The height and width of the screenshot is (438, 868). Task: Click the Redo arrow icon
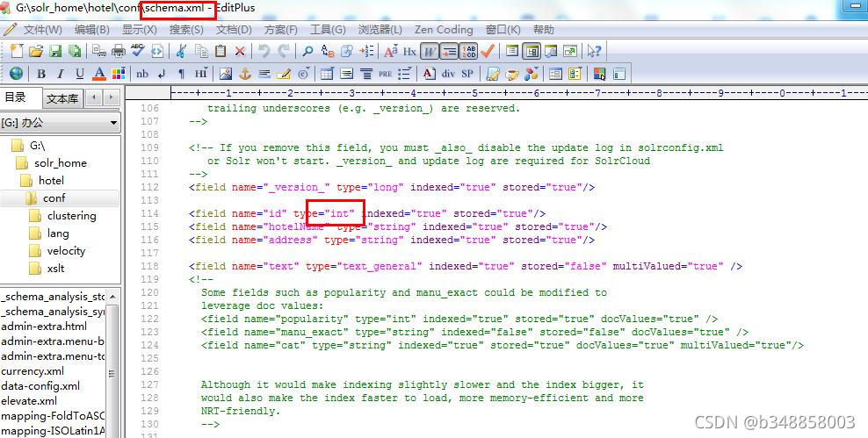(x=284, y=51)
